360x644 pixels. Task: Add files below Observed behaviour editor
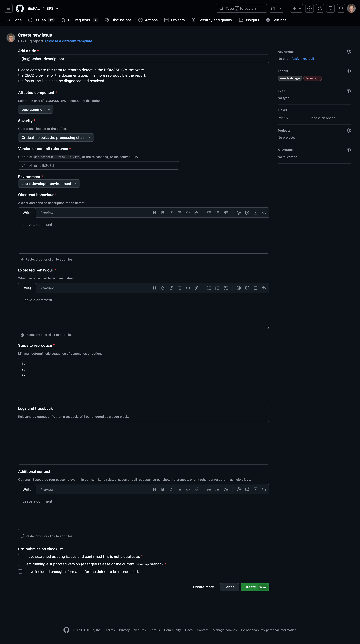tap(47, 259)
